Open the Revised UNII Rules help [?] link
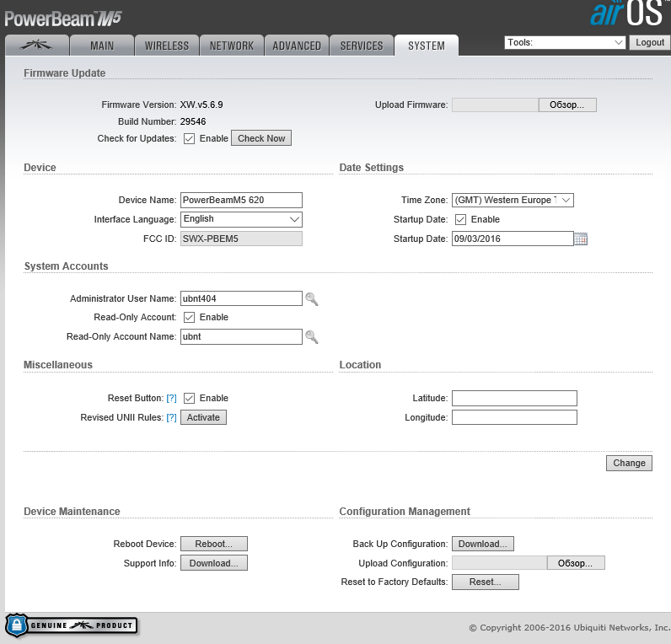The width and height of the screenshot is (671, 644). (172, 417)
